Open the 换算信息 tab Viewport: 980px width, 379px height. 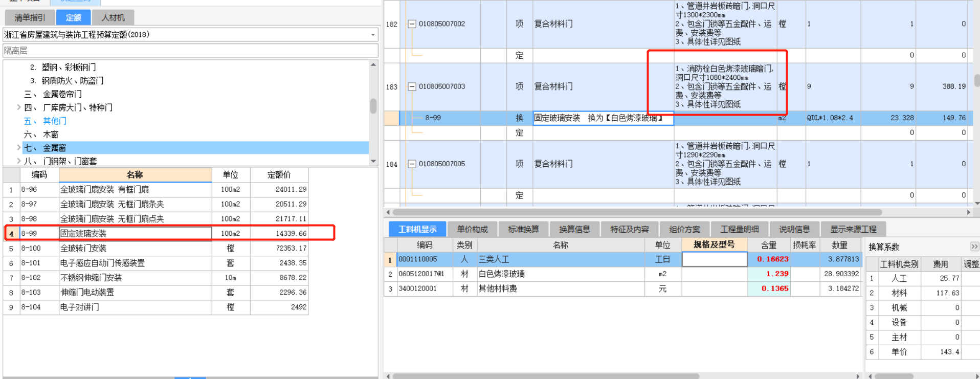(574, 229)
